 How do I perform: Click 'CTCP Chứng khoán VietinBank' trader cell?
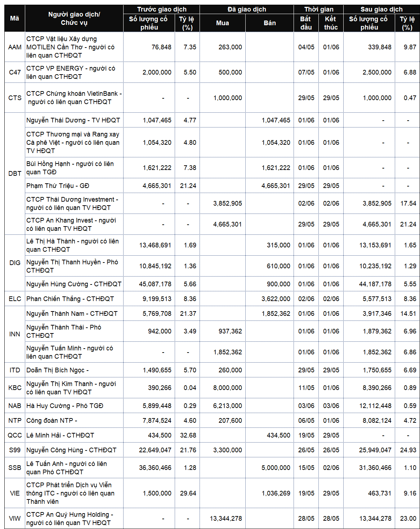pyautogui.click(x=74, y=98)
